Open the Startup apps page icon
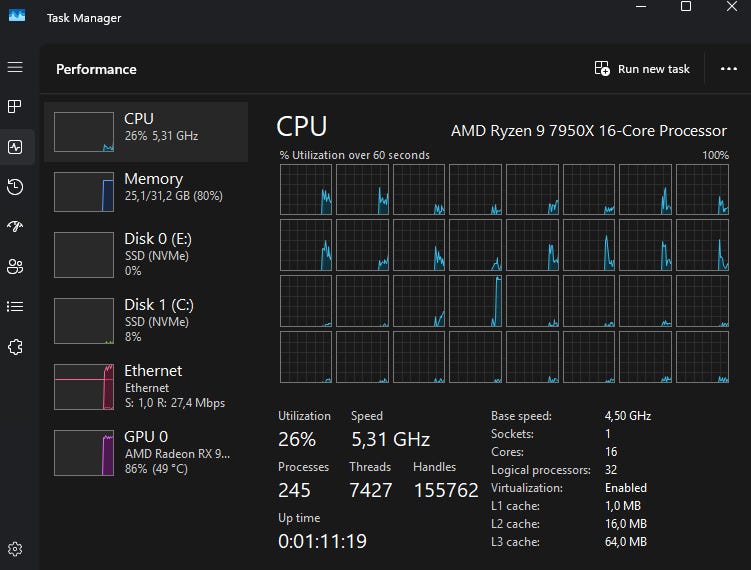Image resolution: width=751 pixels, height=570 pixels. [15, 227]
